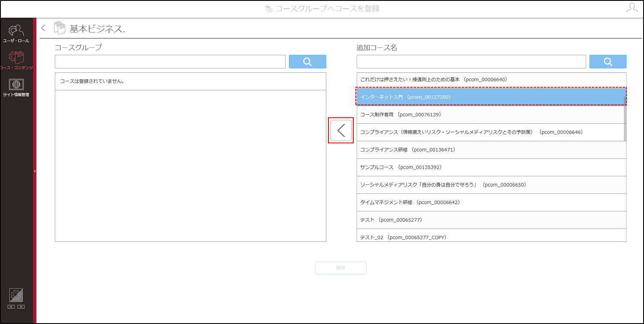This screenshot has height=324, width=644.
Task: Select ソーシャルメディアリスク「自分の身は自分で守ろう」 course
Action: pos(491,185)
